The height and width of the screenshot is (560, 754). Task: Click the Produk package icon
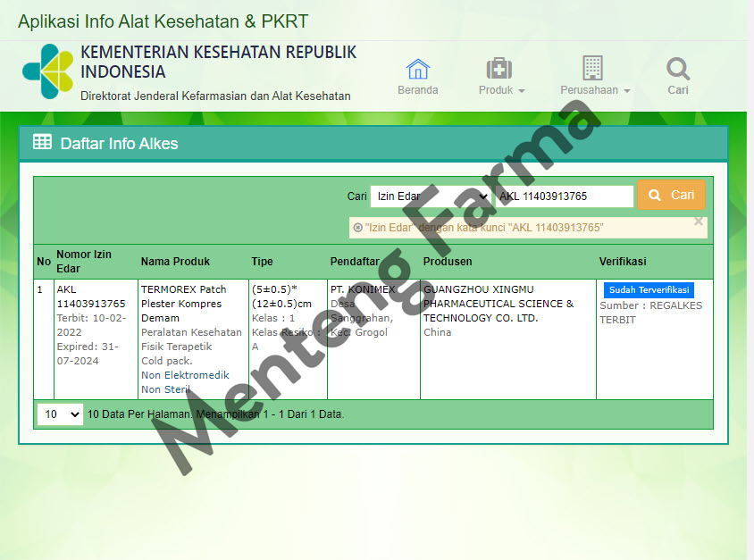pos(499,68)
